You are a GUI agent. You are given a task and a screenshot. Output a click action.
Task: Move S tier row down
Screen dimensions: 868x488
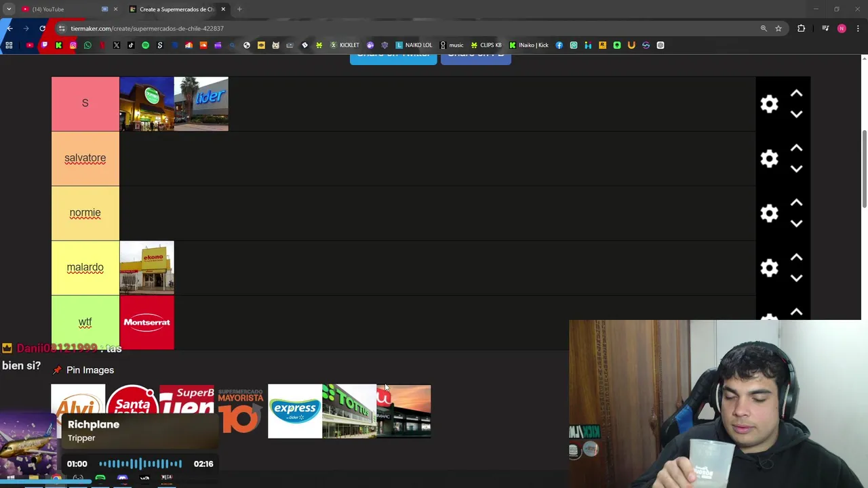click(x=796, y=114)
